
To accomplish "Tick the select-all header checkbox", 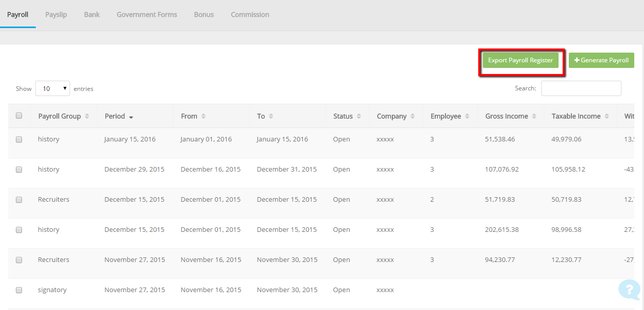I will point(19,116).
